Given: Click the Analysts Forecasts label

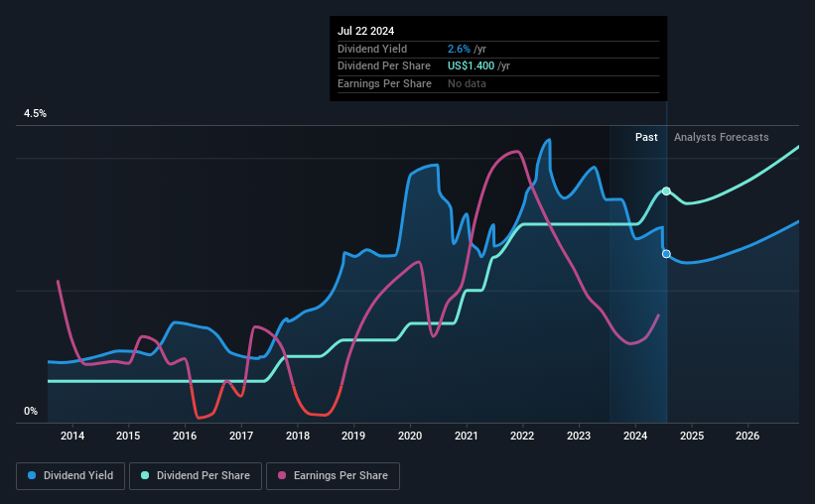Looking at the screenshot, I should (x=722, y=138).
